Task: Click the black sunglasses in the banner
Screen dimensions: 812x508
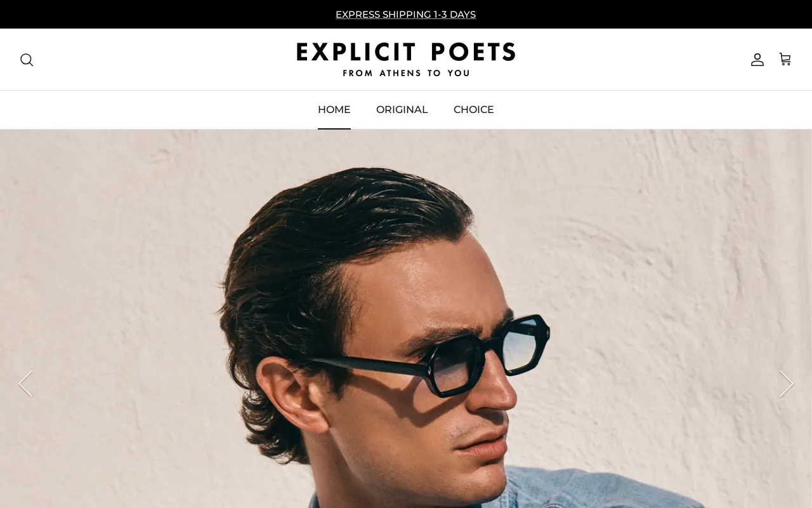Action: [x=438, y=360]
